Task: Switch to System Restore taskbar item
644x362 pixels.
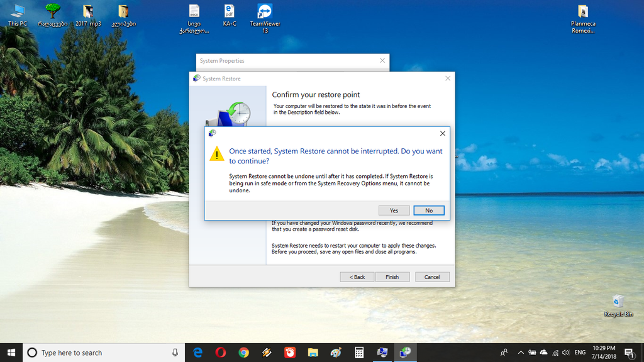Action: point(406,353)
